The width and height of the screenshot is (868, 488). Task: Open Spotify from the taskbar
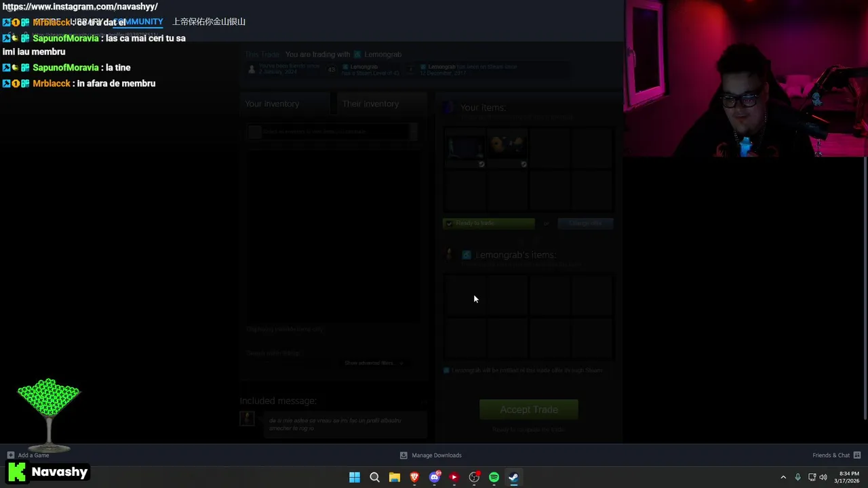pos(494,477)
